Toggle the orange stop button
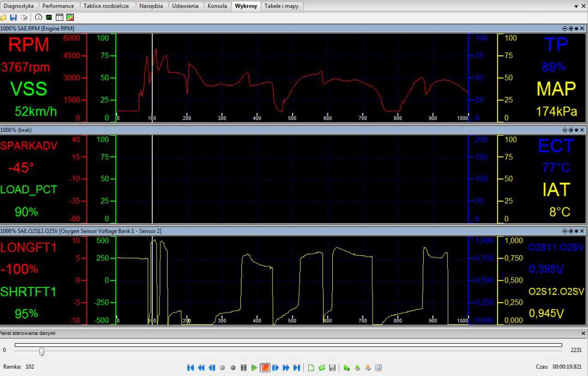 (265, 367)
